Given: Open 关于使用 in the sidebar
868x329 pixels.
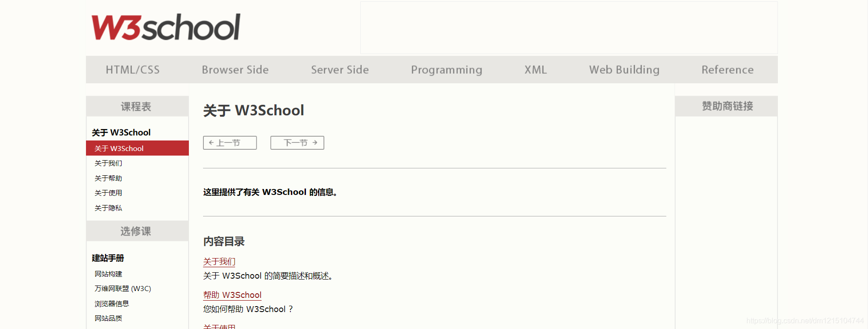Looking at the screenshot, I should 108,193.
